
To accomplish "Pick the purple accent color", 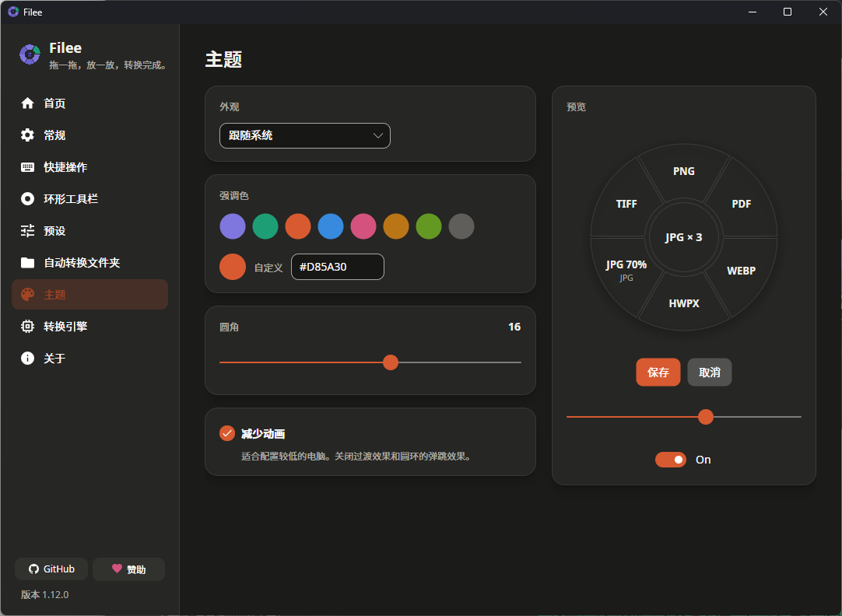I will [x=233, y=226].
